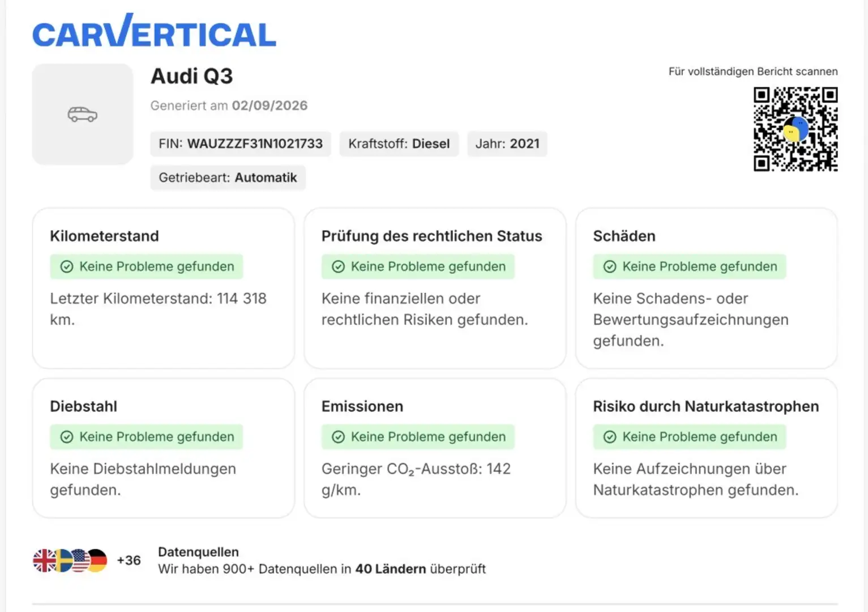The width and height of the screenshot is (868, 612).
Task: Click 'Letzter Kilometerstand: 114 318 km.' text
Action: point(158,309)
